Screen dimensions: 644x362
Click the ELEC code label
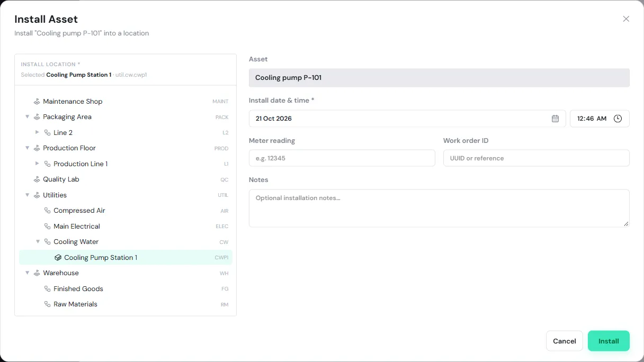pyautogui.click(x=222, y=227)
